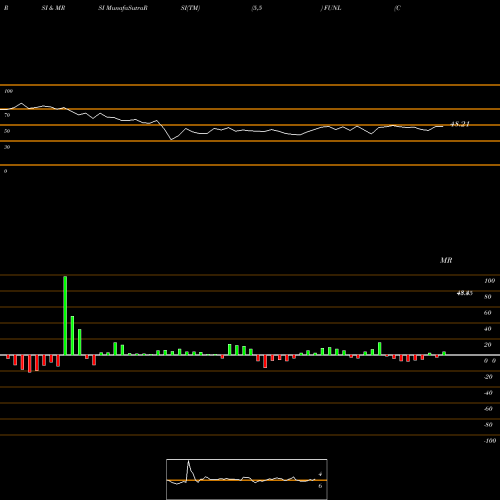
Task: Click MR axis label 80
Action: pos(488,297)
